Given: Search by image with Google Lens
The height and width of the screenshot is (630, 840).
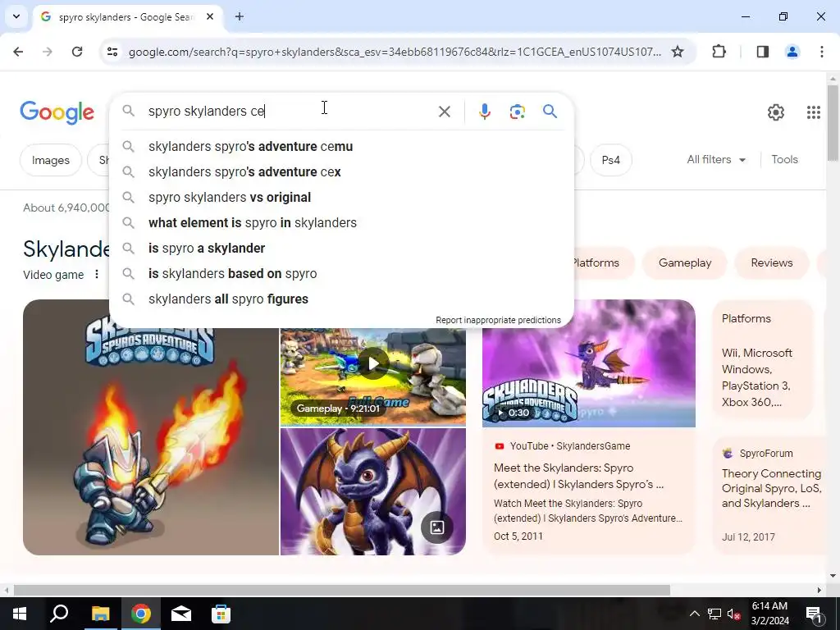Looking at the screenshot, I should [x=517, y=112].
